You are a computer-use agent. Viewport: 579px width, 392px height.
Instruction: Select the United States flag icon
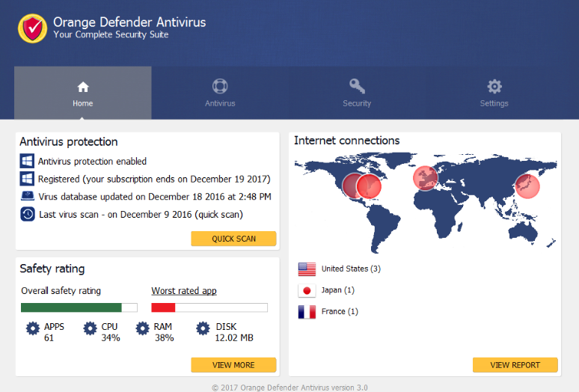tap(307, 269)
